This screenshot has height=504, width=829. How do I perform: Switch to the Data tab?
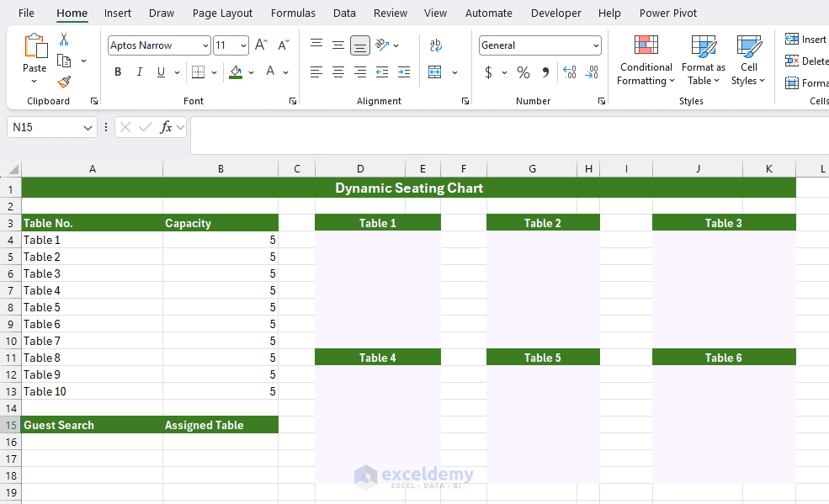[x=344, y=13]
